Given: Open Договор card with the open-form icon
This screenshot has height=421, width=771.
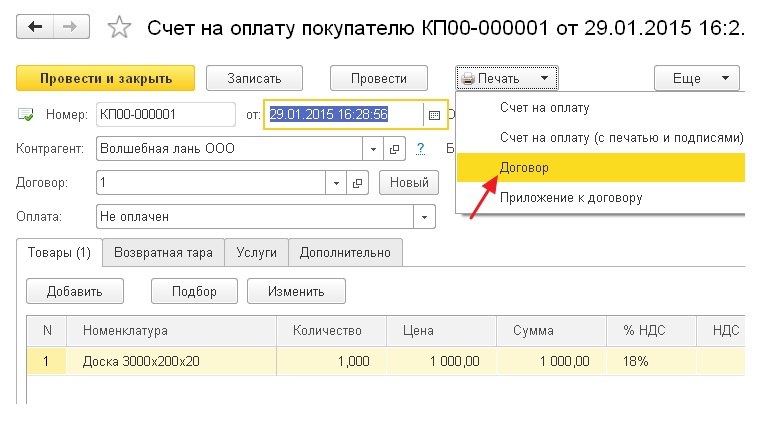Looking at the screenshot, I should pos(357,183).
